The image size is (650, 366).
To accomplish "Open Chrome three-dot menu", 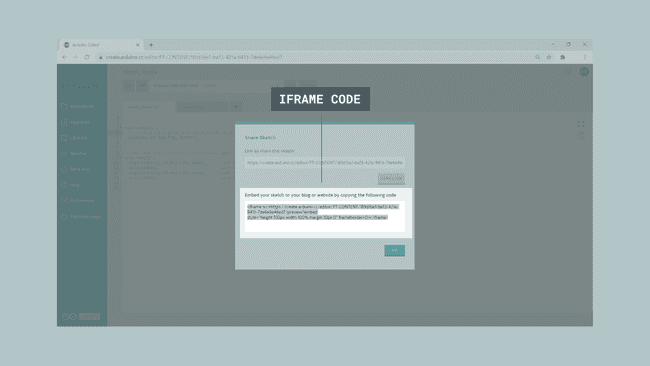I will 585,57.
